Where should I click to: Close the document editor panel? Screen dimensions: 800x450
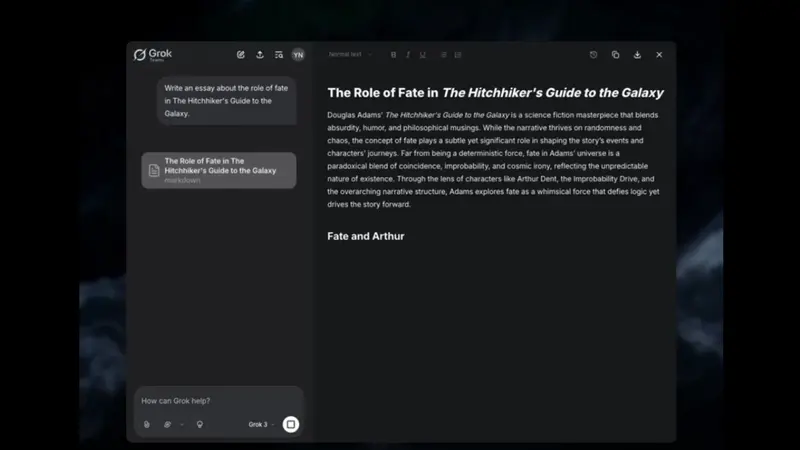659,55
